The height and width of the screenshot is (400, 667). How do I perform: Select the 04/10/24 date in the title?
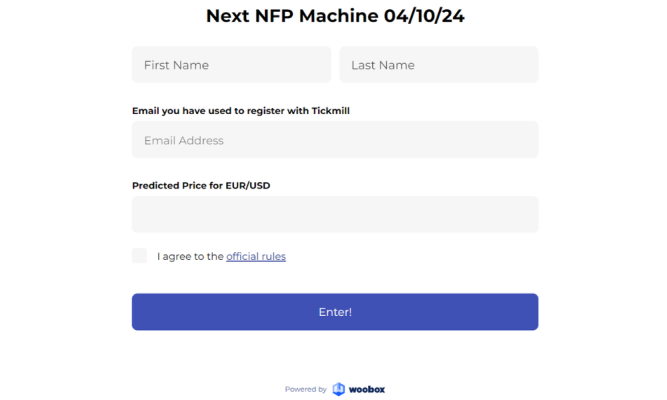click(424, 16)
